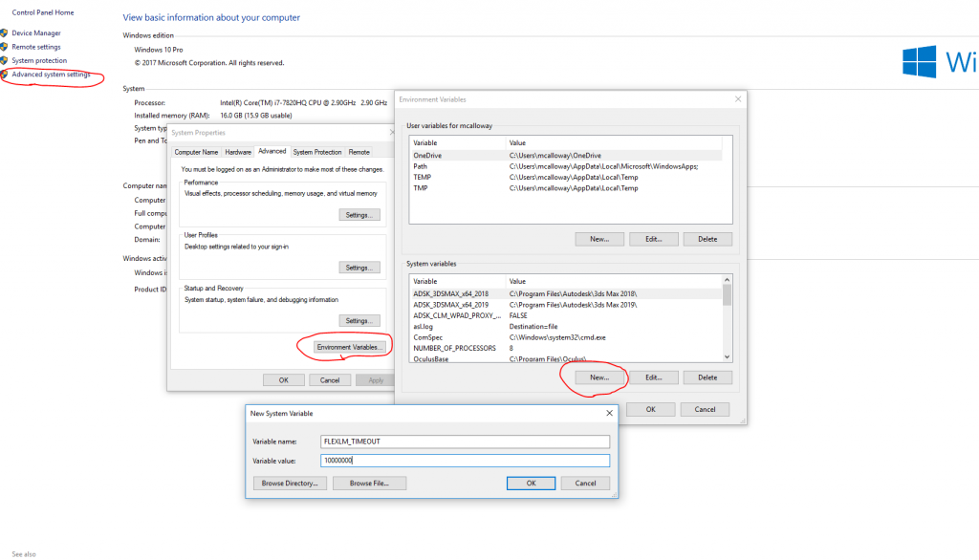Click Browse Directory button
This screenshot has width=979, height=560.
[x=290, y=484]
